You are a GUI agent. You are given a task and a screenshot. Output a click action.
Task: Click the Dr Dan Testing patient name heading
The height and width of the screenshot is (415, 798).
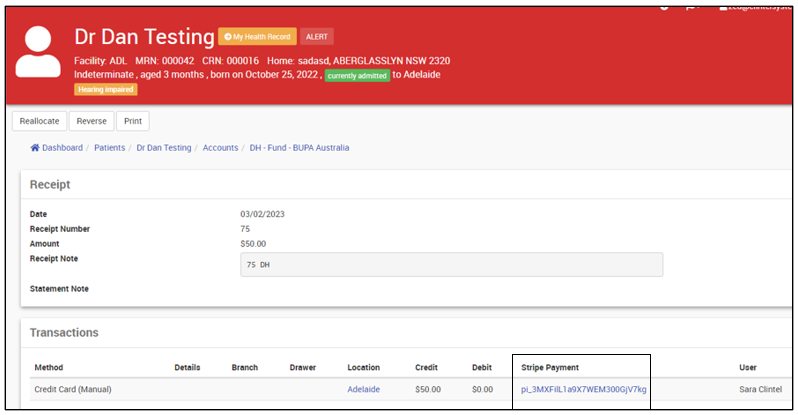(145, 37)
